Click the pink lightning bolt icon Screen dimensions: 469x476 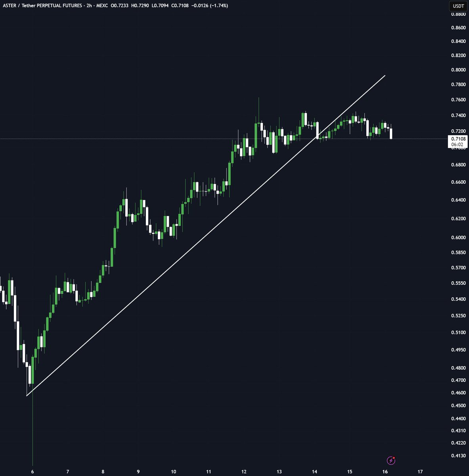[x=391, y=461]
